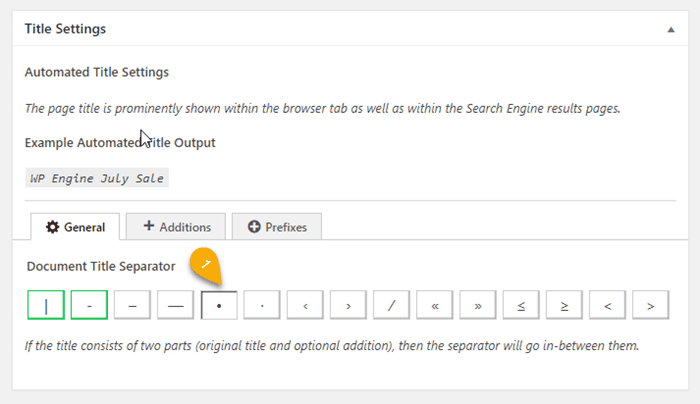Choose the large bullet dot separator
The width and height of the screenshot is (700, 404).
tap(219, 305)
